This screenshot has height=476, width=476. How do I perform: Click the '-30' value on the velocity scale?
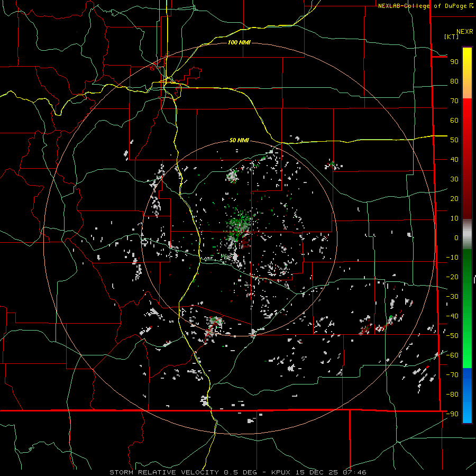(452, 297)
